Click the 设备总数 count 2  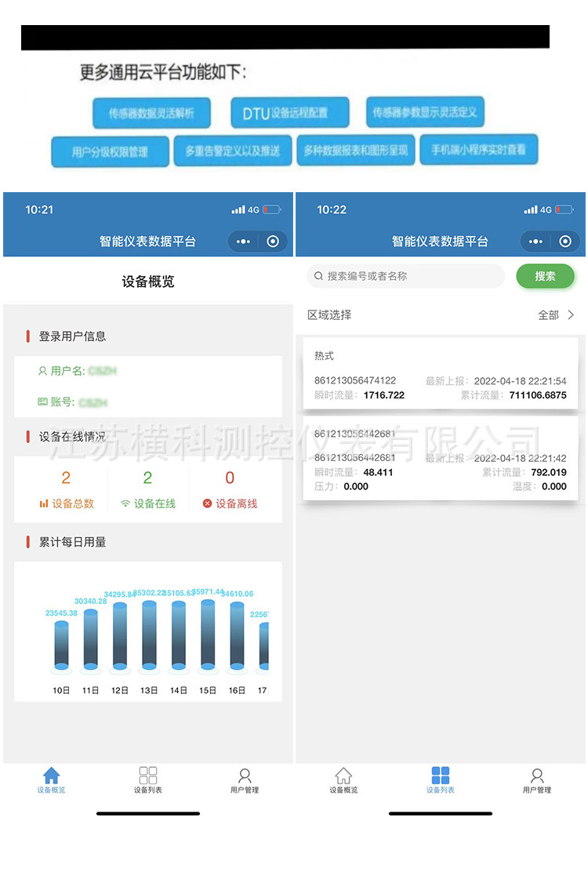point(66,478)
